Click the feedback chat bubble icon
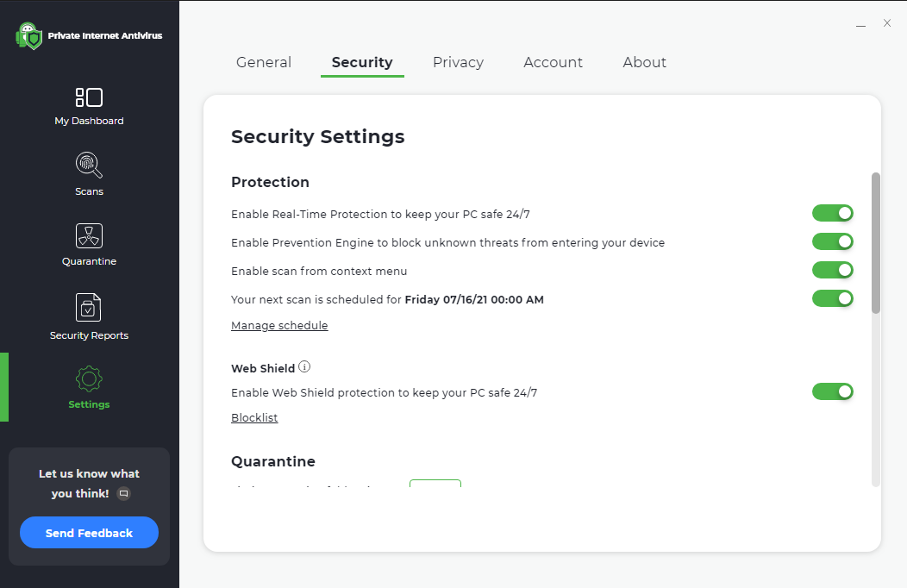Image resolution: width=907 pixels, height=588 pixels. point(123,494)
